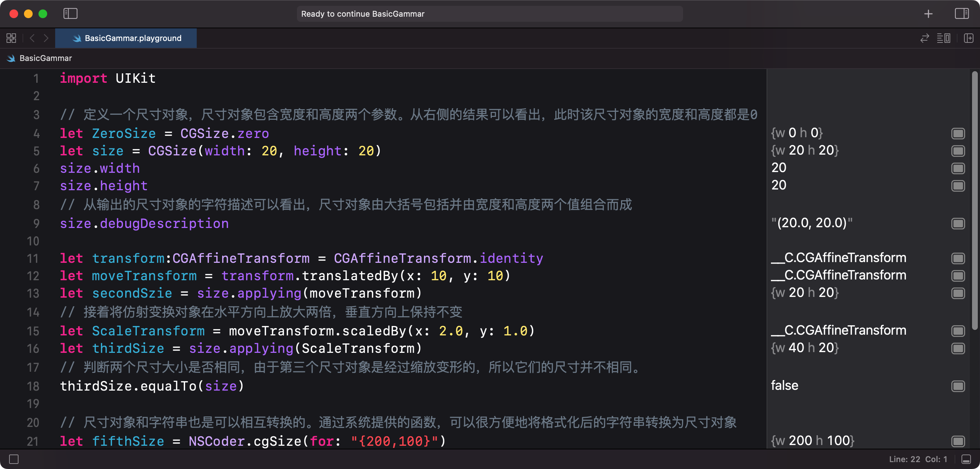Place cursor on 'import UIKit' line
Image resolution: width=980 pixels, height=469 pixels.
coord(108,78)
